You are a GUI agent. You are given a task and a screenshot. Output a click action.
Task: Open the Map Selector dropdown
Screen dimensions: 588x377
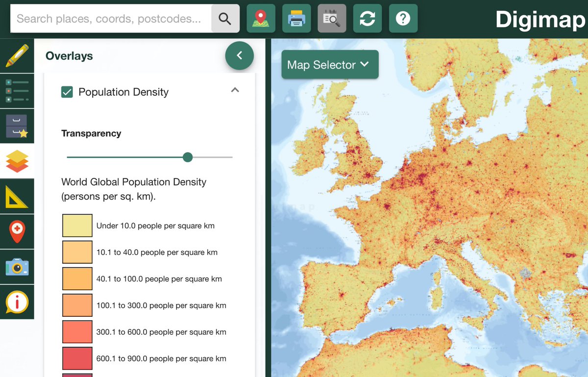(330, 65)
